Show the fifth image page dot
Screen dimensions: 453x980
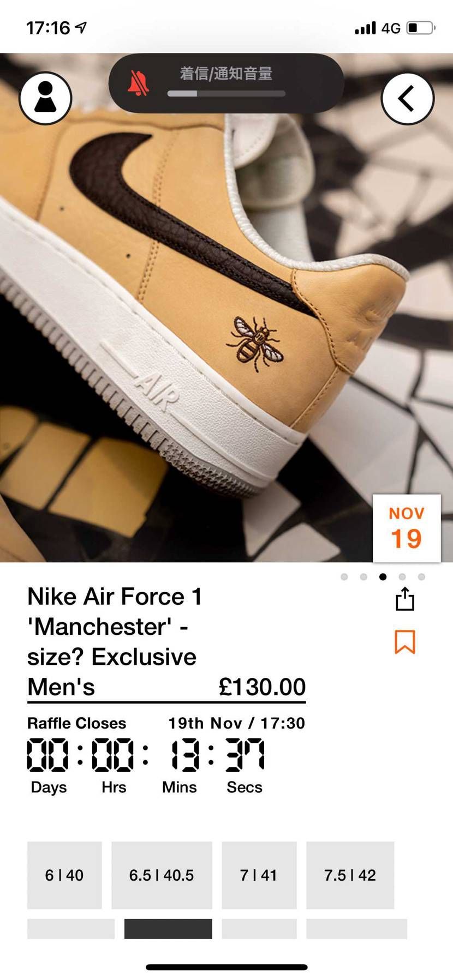coord(421,577)
